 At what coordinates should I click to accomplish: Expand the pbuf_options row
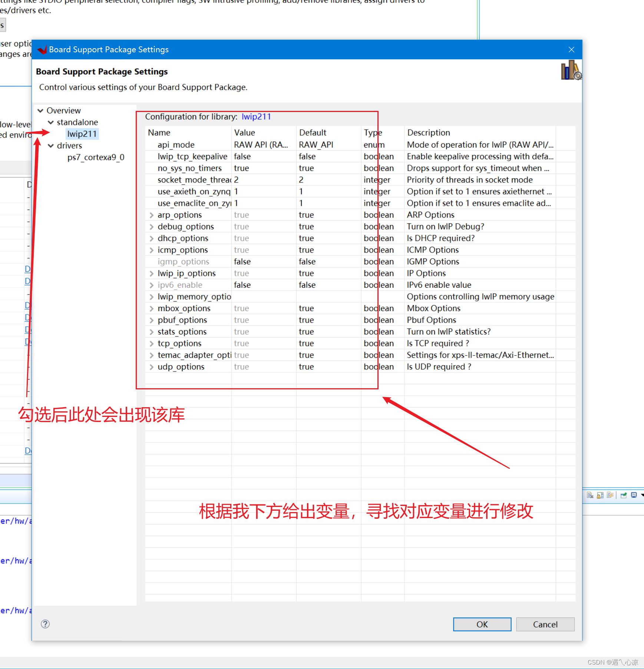tap(151, 320)
